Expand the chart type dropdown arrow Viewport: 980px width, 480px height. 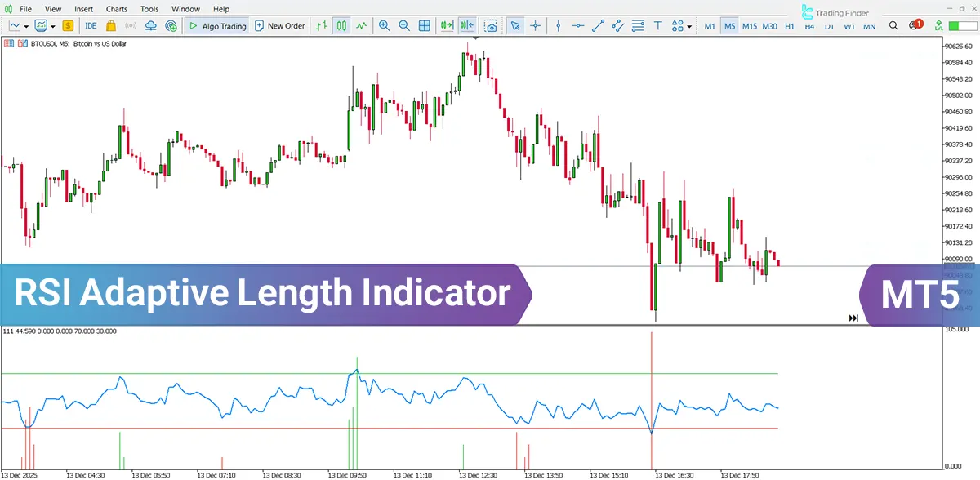click(25, 25)
